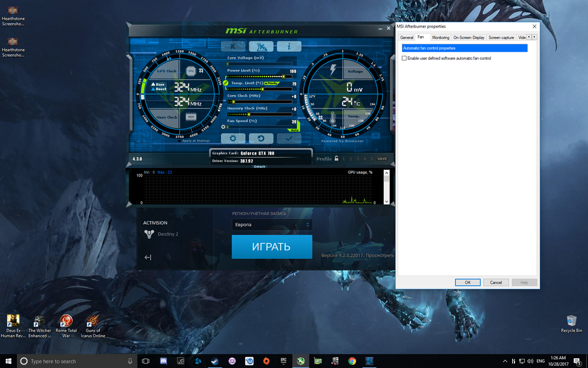Open Afterburner settings gear button
Viewport: 588px width, 368px height.
click(x=233, y=138)
